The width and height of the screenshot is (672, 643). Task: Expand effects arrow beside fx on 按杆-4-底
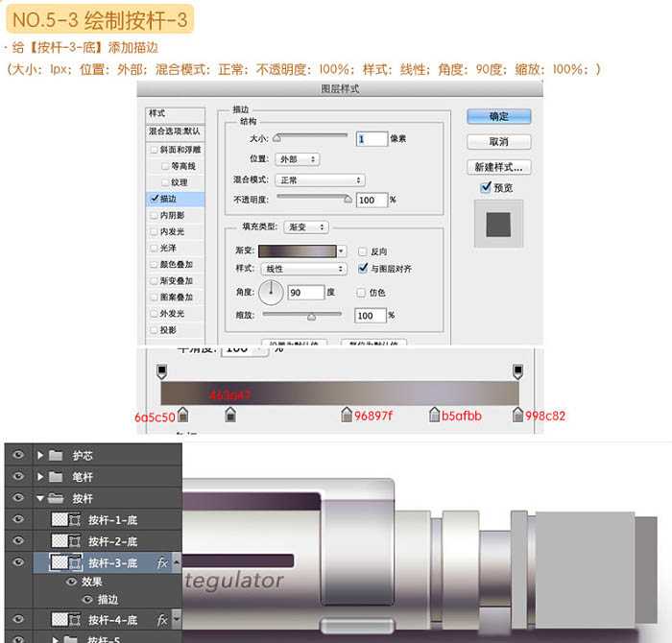(x=176, y=619)
